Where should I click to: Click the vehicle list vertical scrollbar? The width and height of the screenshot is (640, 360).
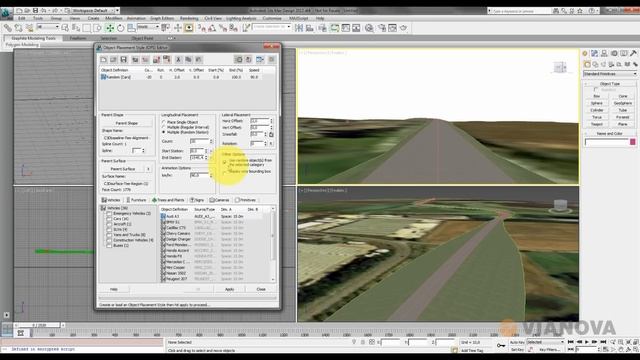[x=273, y=245]
